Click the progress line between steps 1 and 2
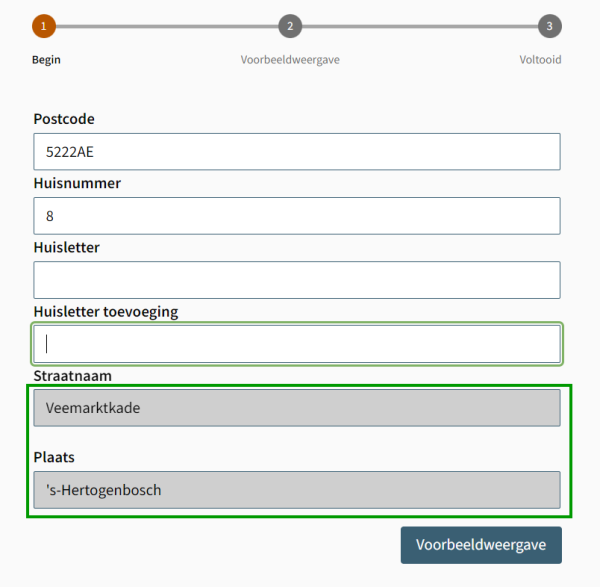 167,26
